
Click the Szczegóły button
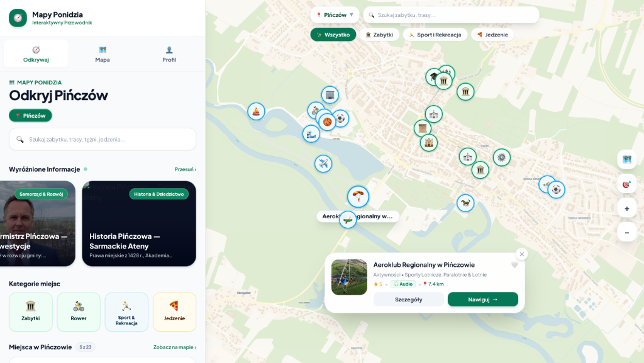pos(409,299)
